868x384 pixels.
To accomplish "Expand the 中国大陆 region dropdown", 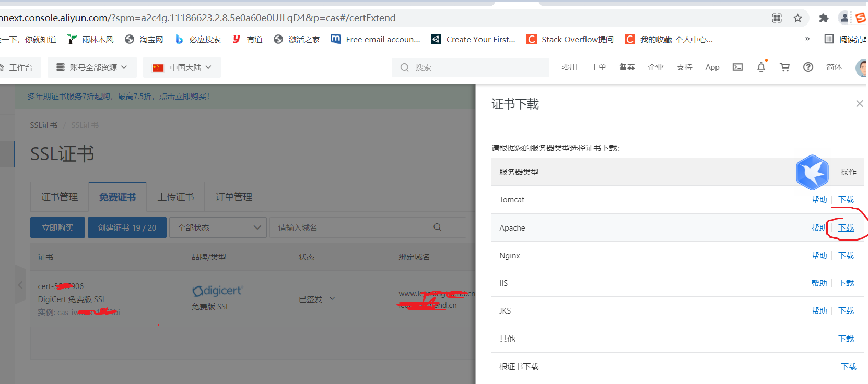I will click(x=182, y=67).
